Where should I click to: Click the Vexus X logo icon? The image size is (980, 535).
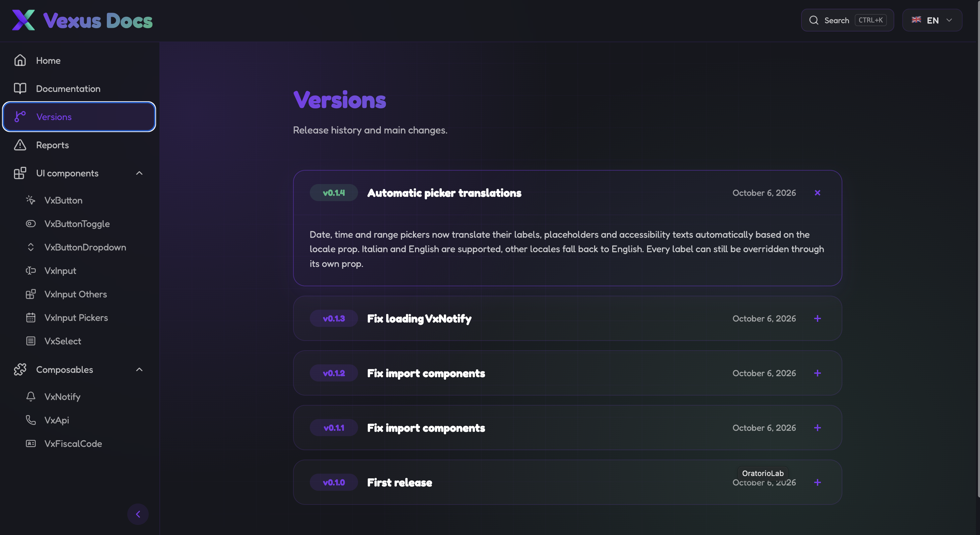(23, 20)
